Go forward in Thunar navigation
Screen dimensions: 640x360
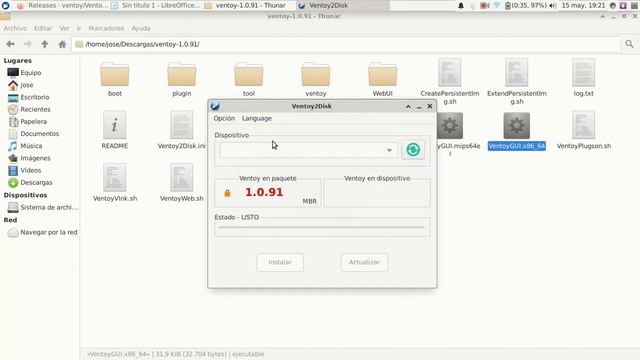[28, 44]
